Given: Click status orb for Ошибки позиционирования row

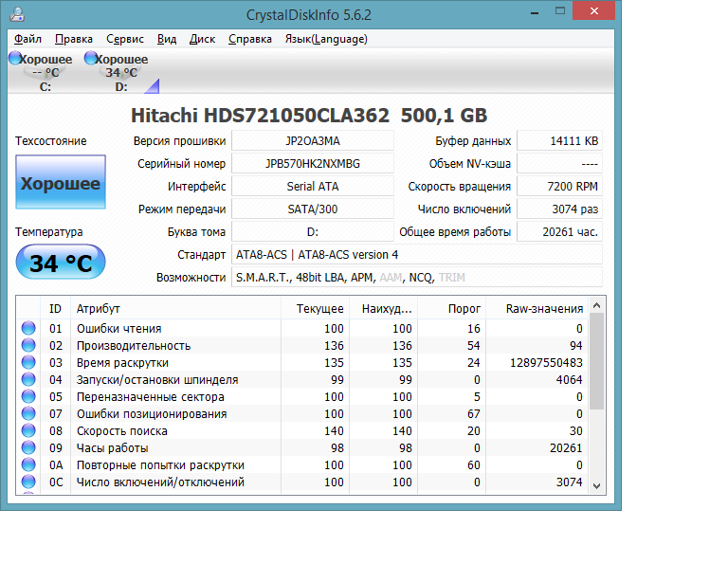Looking at the screenshot, I should coord(28,413).
